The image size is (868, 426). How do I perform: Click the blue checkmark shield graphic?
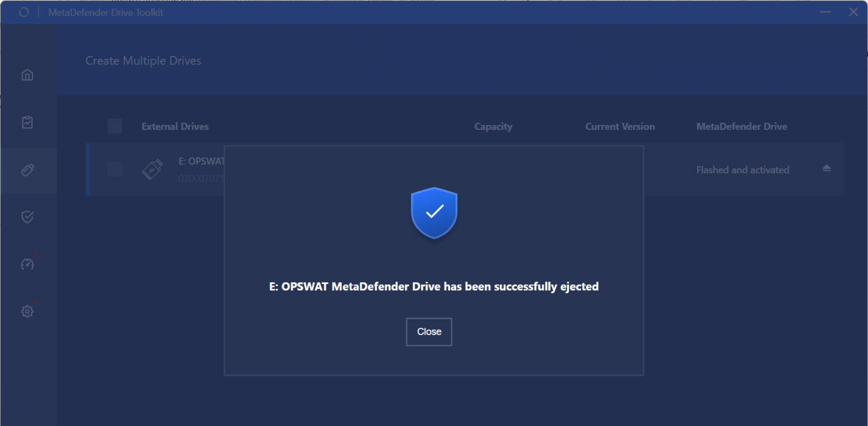coord(434,212)
